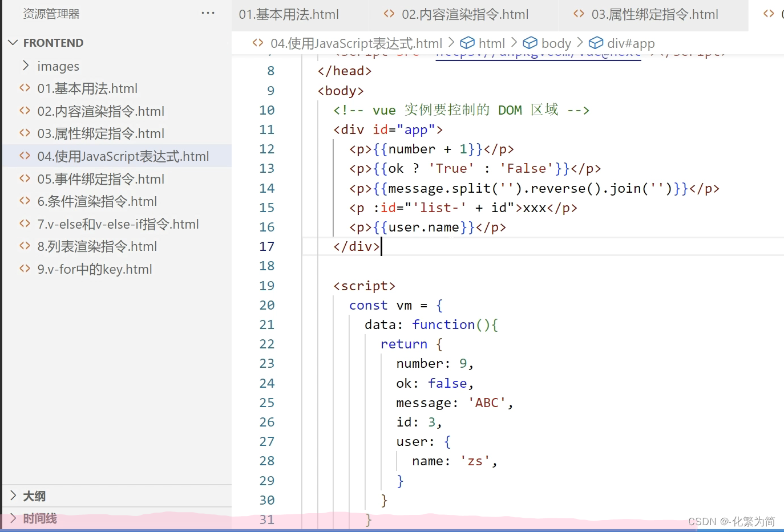Click the HTML icon on 03.属性绑定指令 tab
Image resolution: width=784 pixels, height=532 pixels.
(579, 14)
